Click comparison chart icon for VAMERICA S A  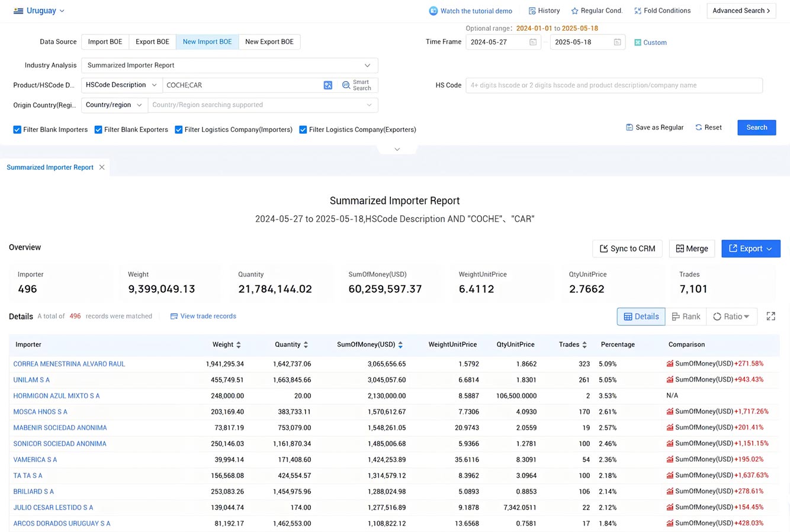[x=670, y=459]
